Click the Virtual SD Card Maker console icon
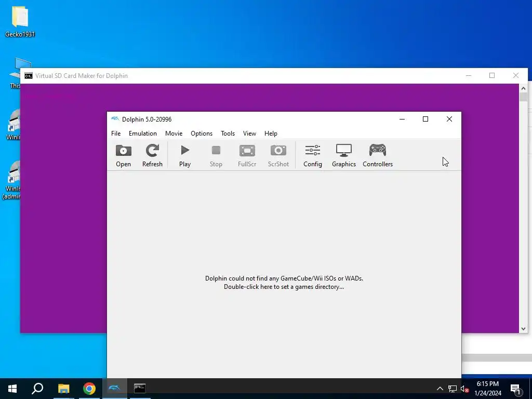 click(29, 76)
